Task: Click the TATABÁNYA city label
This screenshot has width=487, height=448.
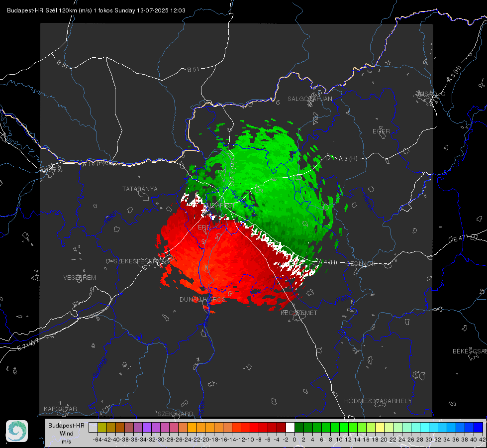Action: [140, 189]
